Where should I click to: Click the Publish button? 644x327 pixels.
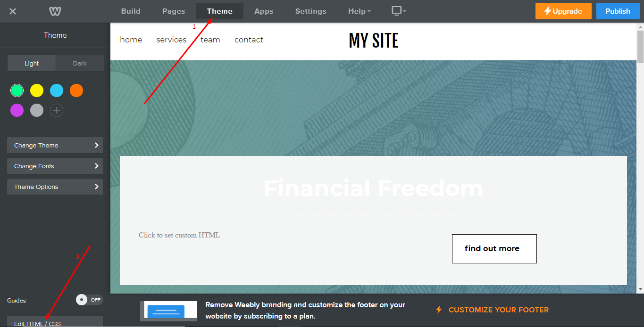[618, 11]
